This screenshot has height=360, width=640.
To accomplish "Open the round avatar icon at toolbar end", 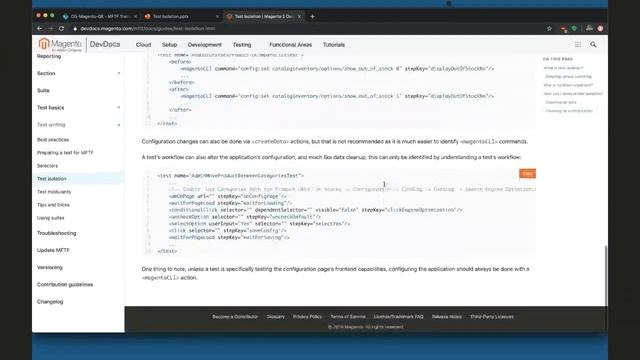I will pyautogui.click(x=600, y=28).
